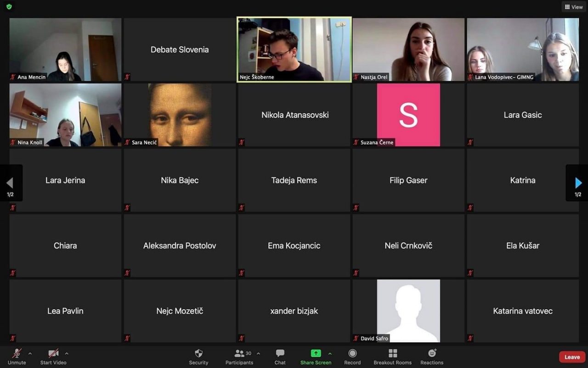Click the Aleksandra Postolov participant tile

pos(180,245)
